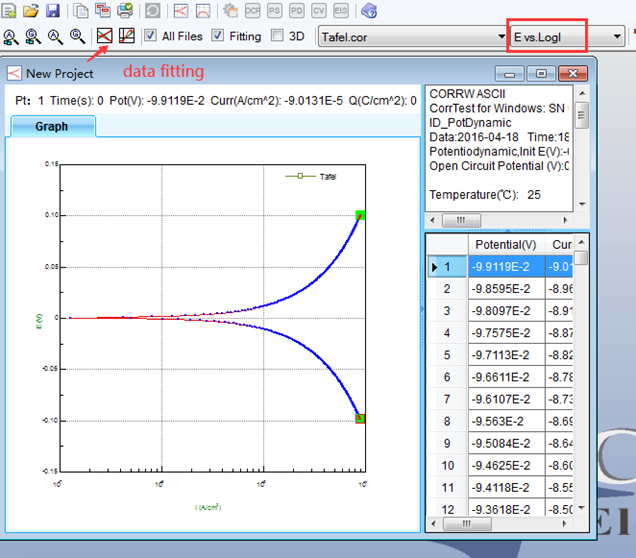Click the Tafel legend entry in graph
Screen dimensions: 636x558
coord(311,176)
